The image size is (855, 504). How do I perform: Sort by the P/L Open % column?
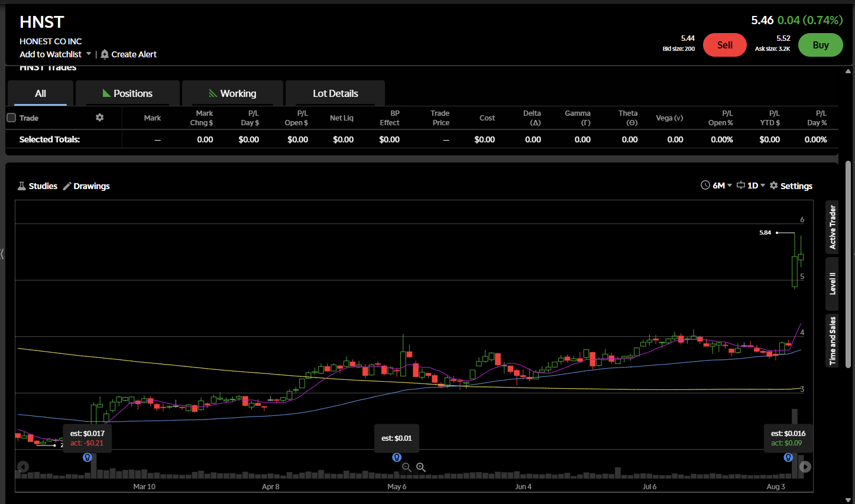[x=721, y=118]
